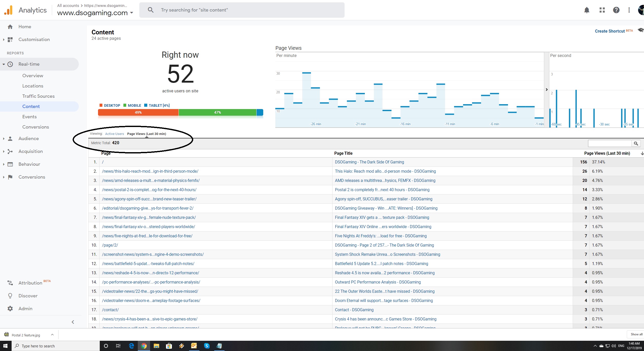
Task: Switch to Active Users view
Action: 114,134
